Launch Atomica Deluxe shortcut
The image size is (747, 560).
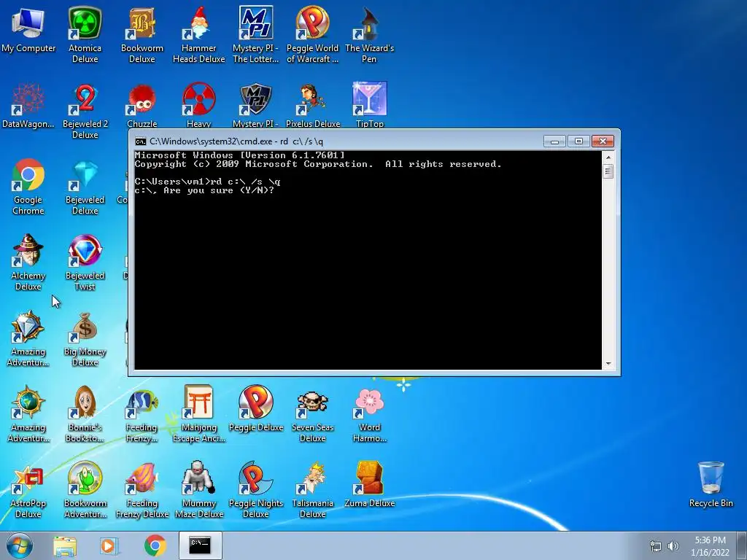85,34
